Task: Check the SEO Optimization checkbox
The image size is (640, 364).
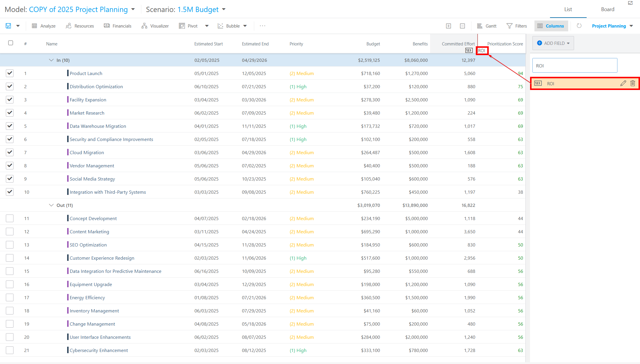Action: coord(10,245)
